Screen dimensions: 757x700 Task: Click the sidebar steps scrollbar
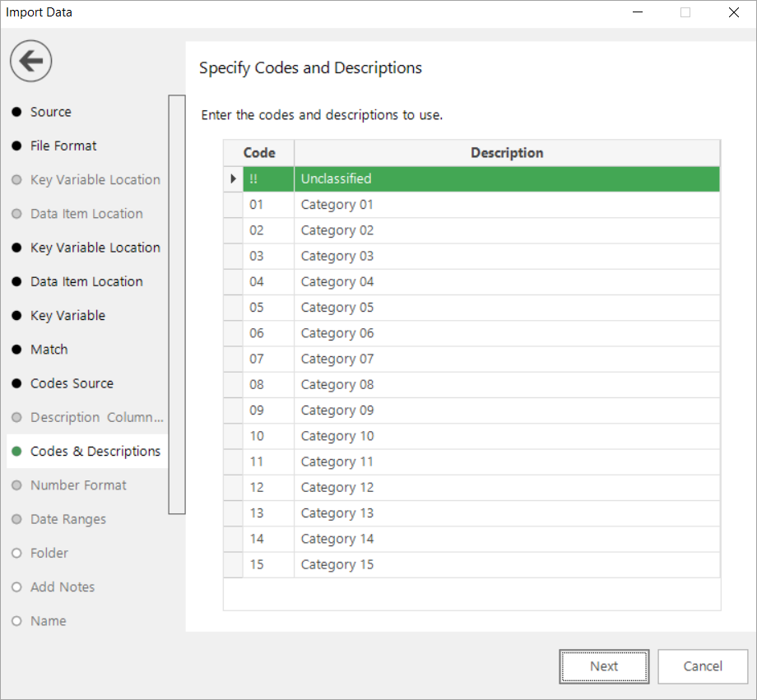click(177, 304)
